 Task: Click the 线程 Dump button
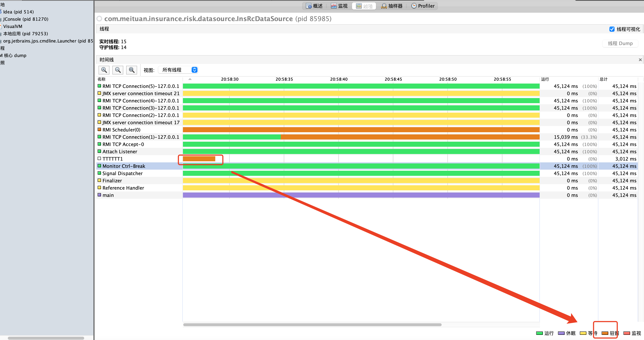[x=620, y=43]
